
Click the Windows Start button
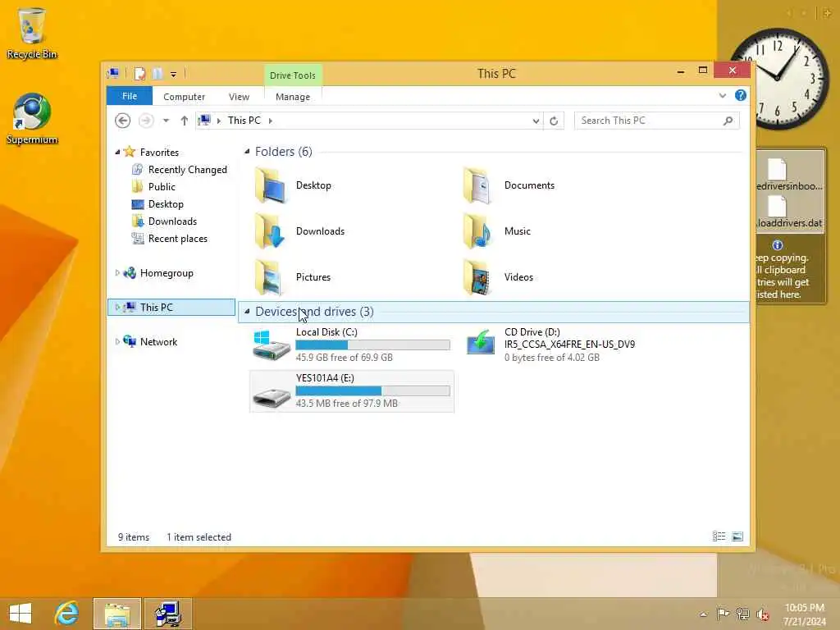tap(21, 614)
